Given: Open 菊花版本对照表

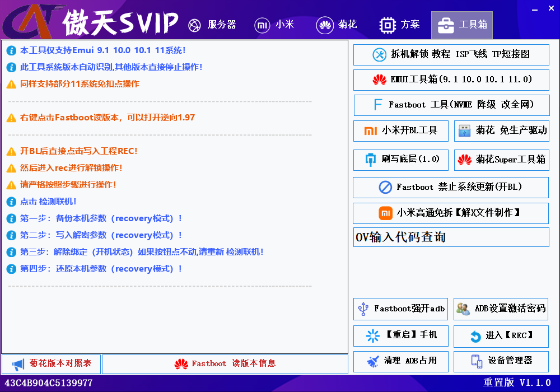Looking at the screenshot, I should [52, 364].
